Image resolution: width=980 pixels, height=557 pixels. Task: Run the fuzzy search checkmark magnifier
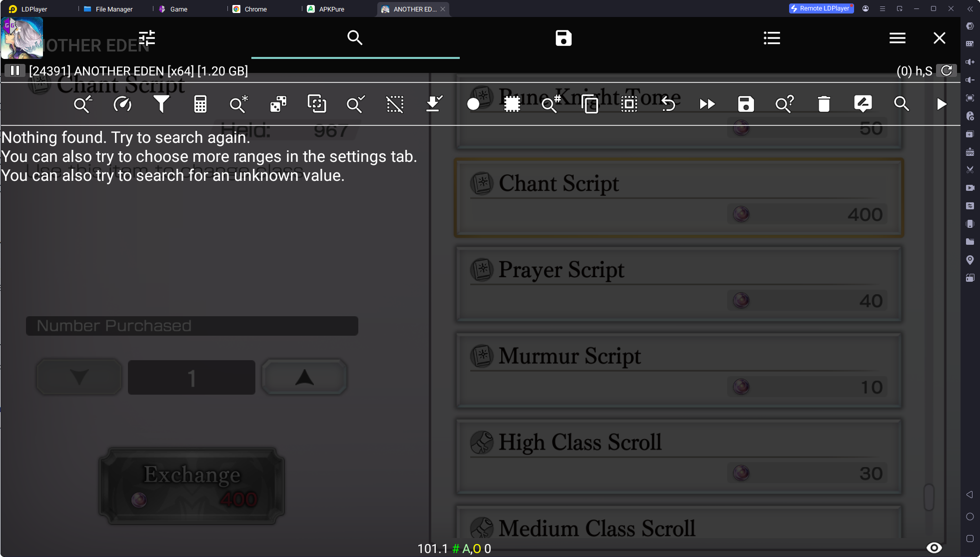356,104
